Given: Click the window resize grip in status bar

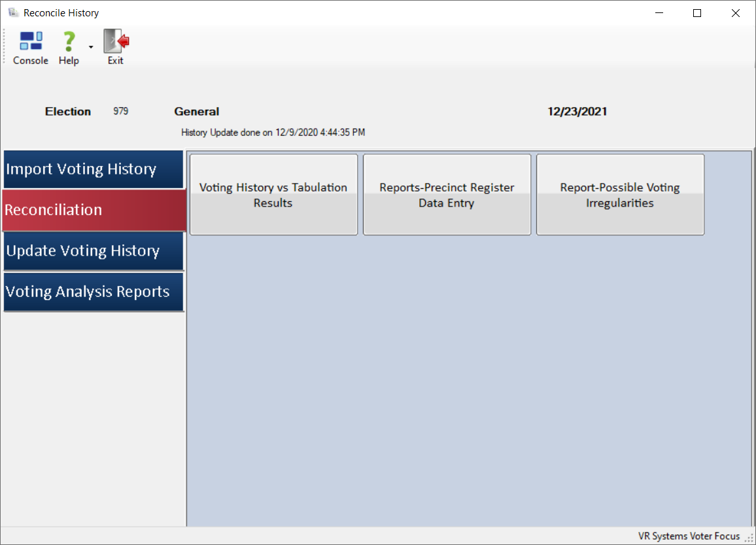Looking at the screenshot, I should pos(749,538).
